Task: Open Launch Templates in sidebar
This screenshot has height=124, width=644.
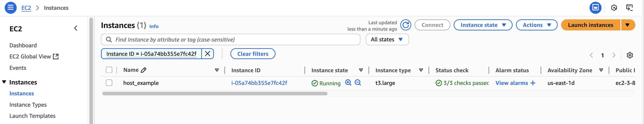Action: pyautogui.click(x=32, y=116)
